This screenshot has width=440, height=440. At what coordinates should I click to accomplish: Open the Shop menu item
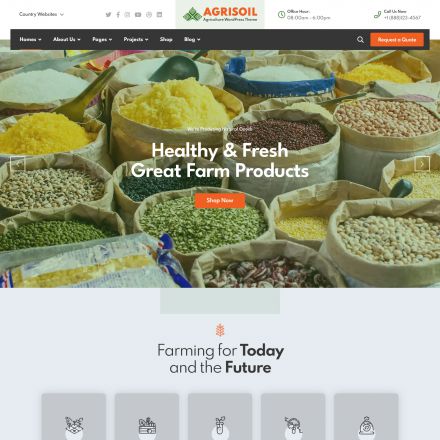[166, 39]
